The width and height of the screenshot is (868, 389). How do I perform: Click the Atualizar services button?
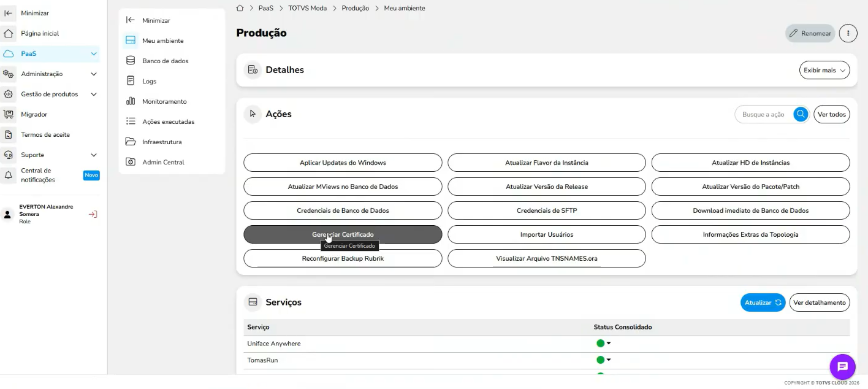pos(763,302)
